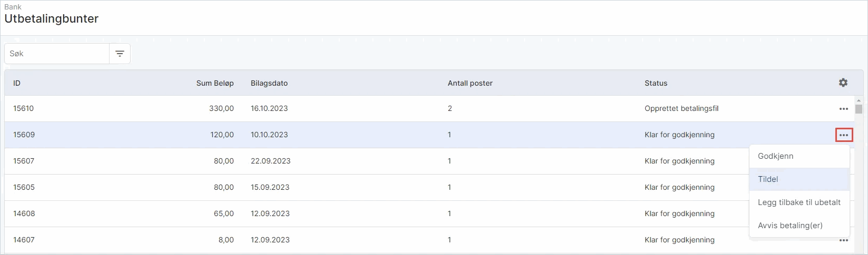The image size is (868, 255).
Task: Sort by the Bilagsdato column header
Action: click(x=269, y=83)
